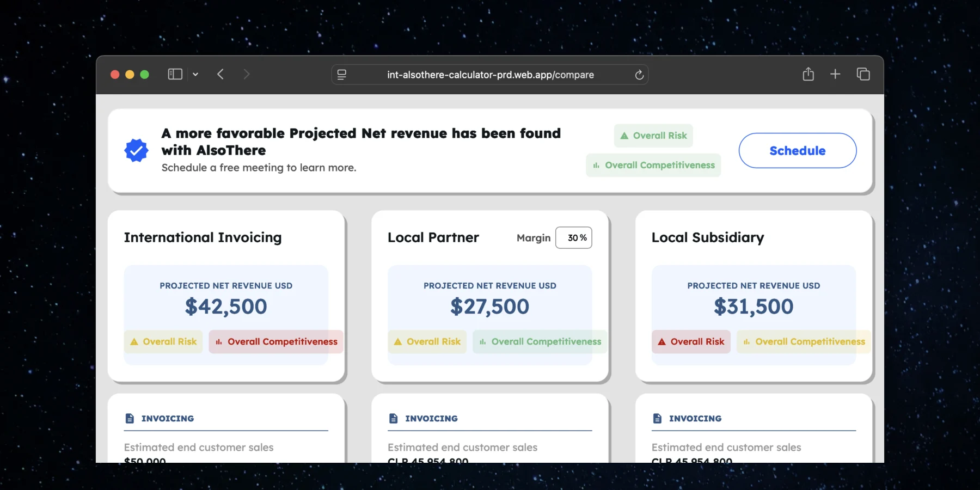
Task: Click the Safari sidebar toggle icon
Action: click(x=175, y=74)
